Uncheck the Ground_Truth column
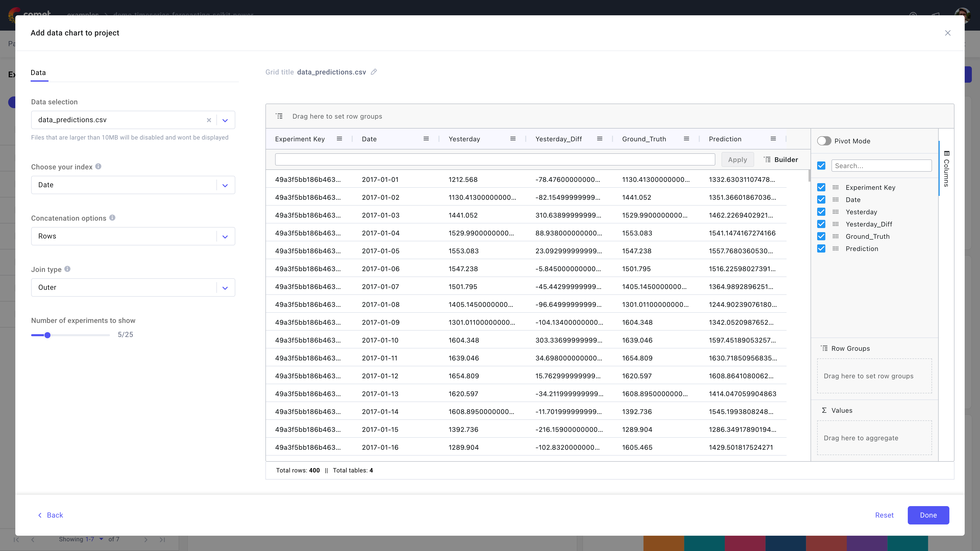Viewport: 980px width, 551px height. (821, 236)
